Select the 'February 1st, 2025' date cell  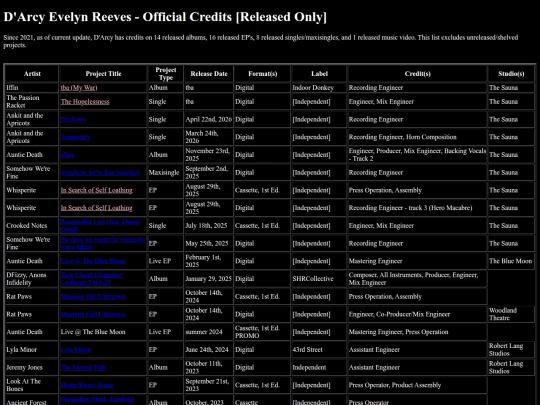click(209, 261)
